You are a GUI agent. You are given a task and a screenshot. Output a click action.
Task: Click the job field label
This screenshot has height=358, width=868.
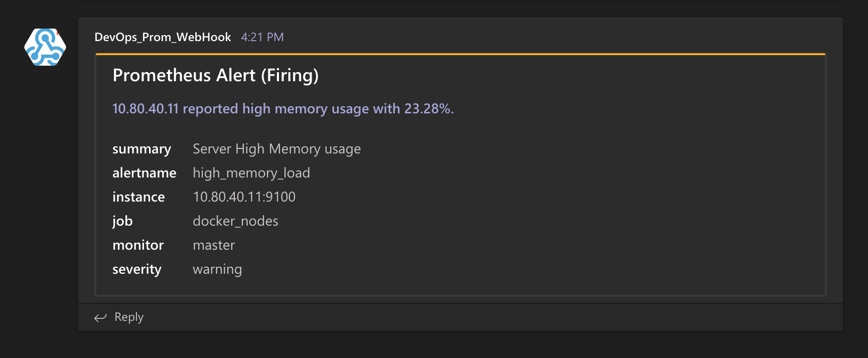click(x=122, y=221)
